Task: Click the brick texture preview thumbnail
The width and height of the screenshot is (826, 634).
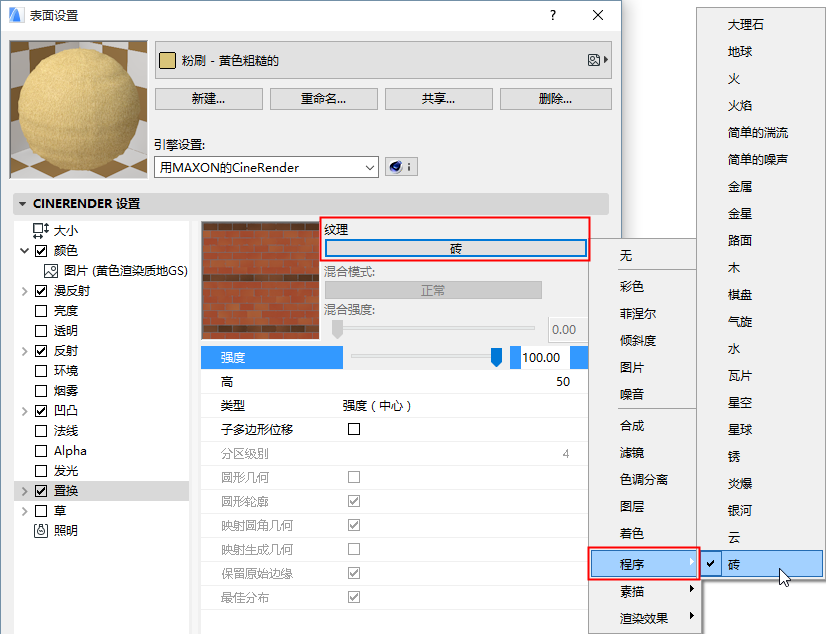Action: point(261,280)
